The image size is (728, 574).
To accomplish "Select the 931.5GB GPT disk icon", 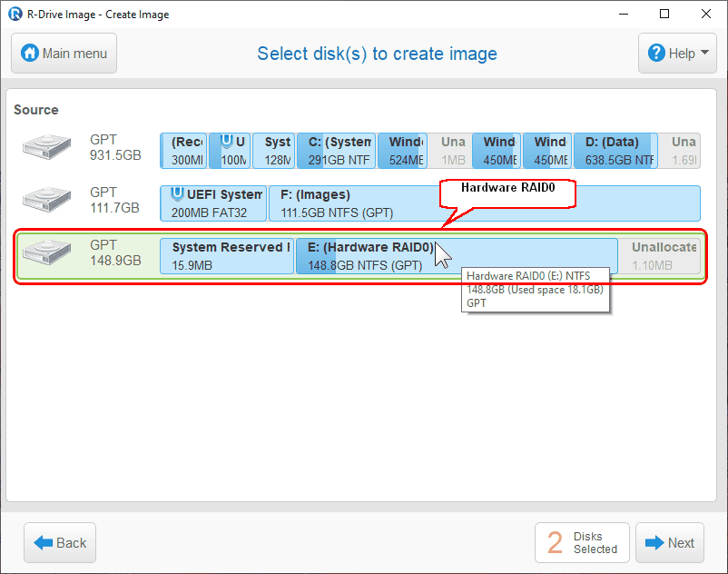I will tap(46, 147).
